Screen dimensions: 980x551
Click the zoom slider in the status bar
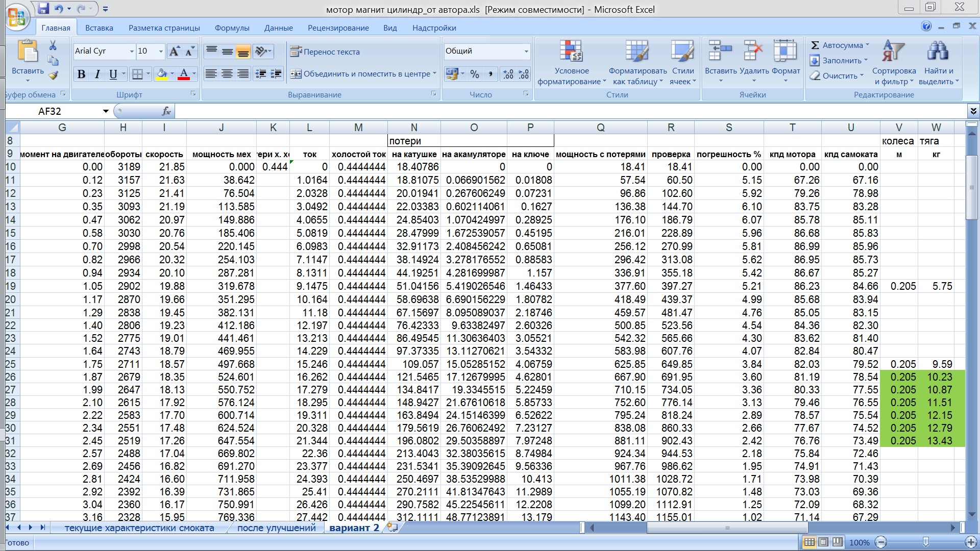925,542
